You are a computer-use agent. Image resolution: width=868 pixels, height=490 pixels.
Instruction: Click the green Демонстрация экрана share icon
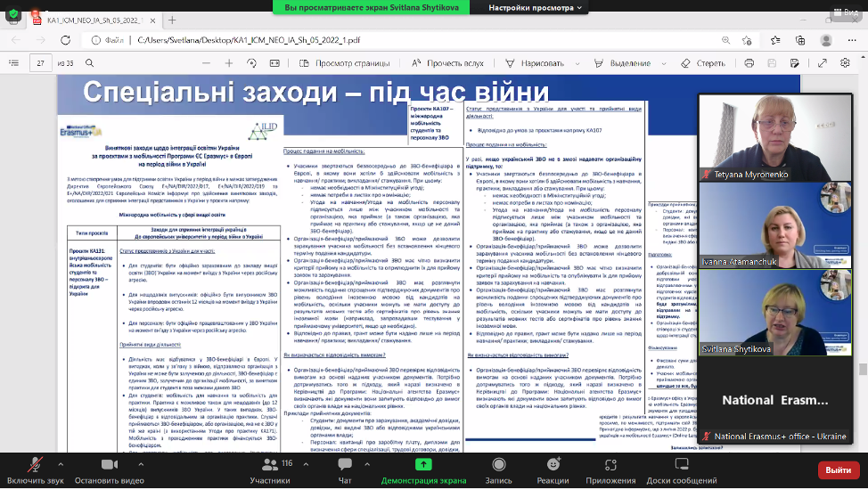pyautogui.click(x=423, y=465)
